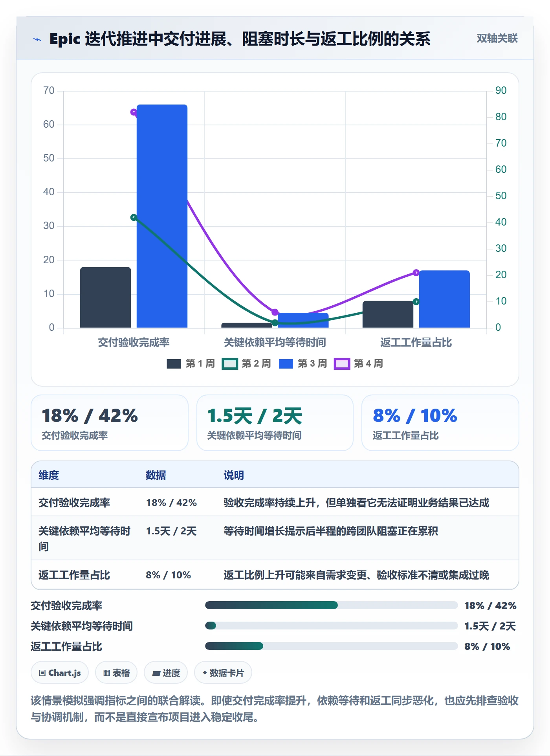Select the 进度 chip
This screenshot has width=550, height=756.
(166, 673)
